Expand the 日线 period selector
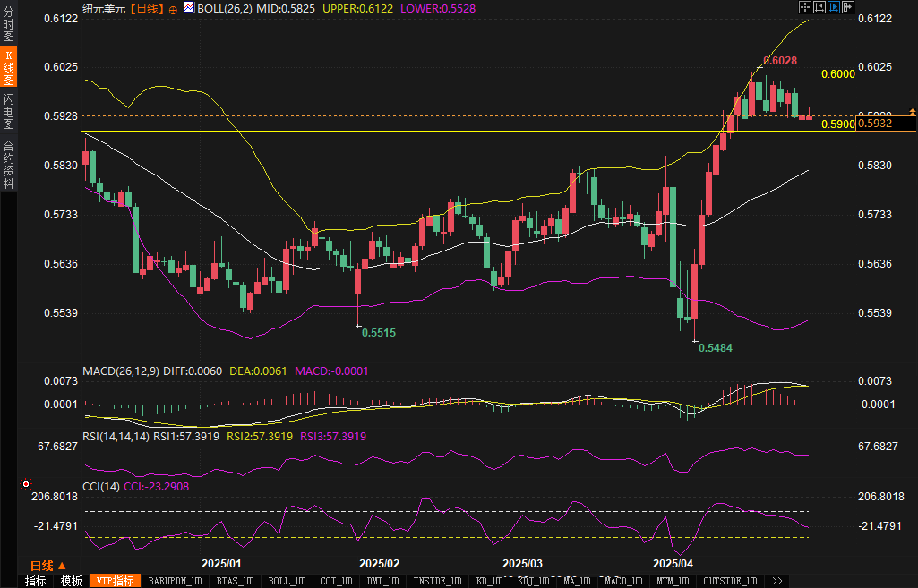Viewport: 918px width, 588px height. [48, 566]
